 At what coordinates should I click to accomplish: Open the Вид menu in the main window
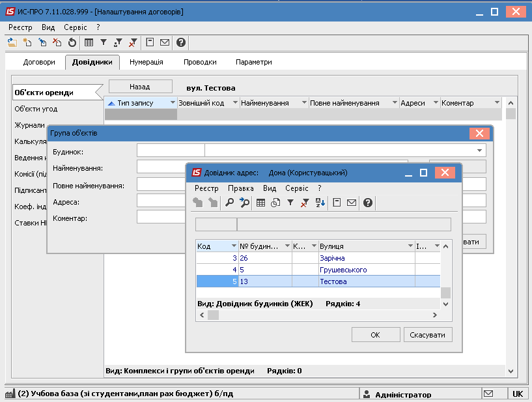pos(48,27)
